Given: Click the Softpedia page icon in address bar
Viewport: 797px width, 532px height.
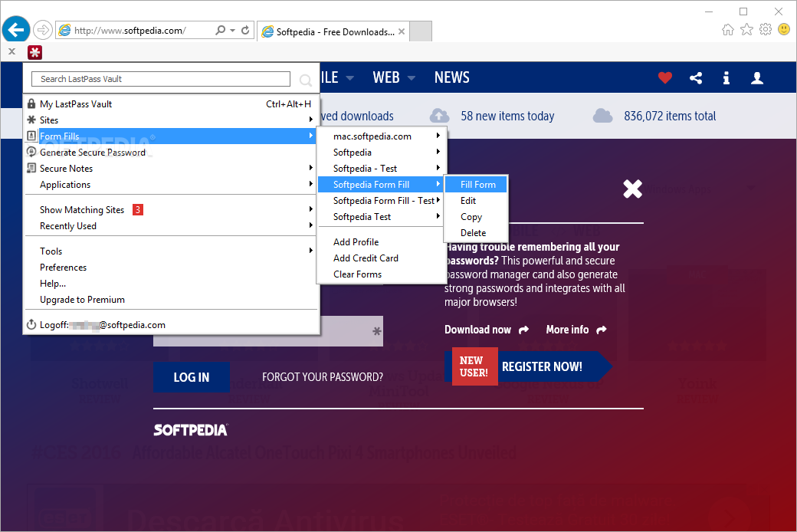Looking at the screenshot, I should coord(64,31).
